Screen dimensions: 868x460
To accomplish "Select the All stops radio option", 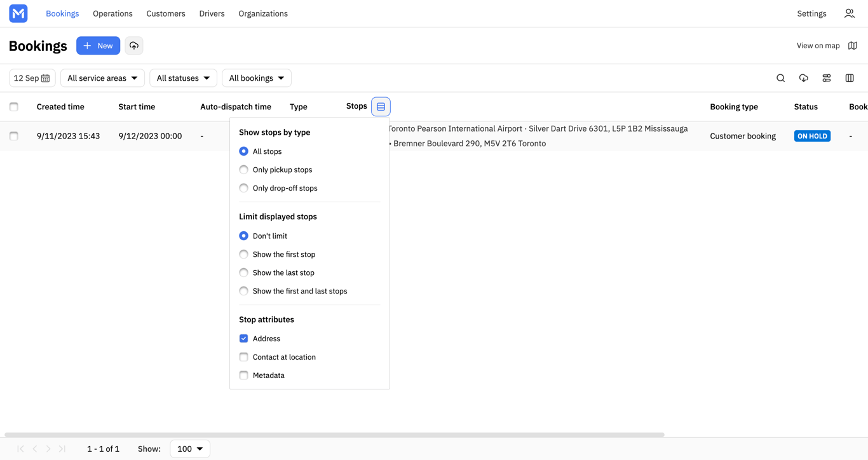I will 243,151.
